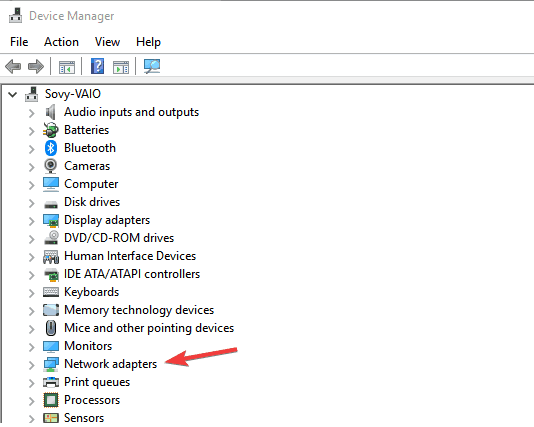Image resolution: width=534 pixels, height=427 pixels.
Task: Select the Sovy-VAIO tree label
Action: (x=73, y=94)
